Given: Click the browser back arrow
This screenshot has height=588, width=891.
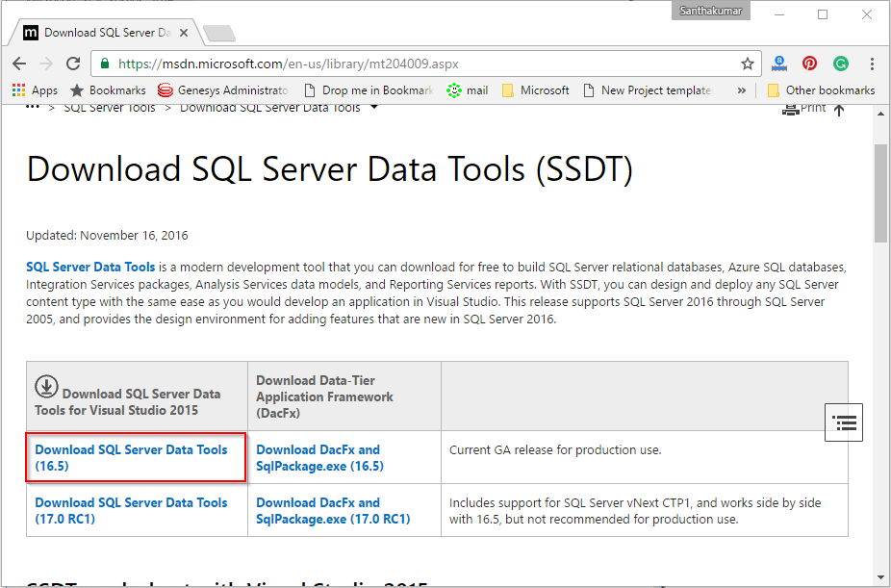Looking at the screenshot, I should [19, 64].
